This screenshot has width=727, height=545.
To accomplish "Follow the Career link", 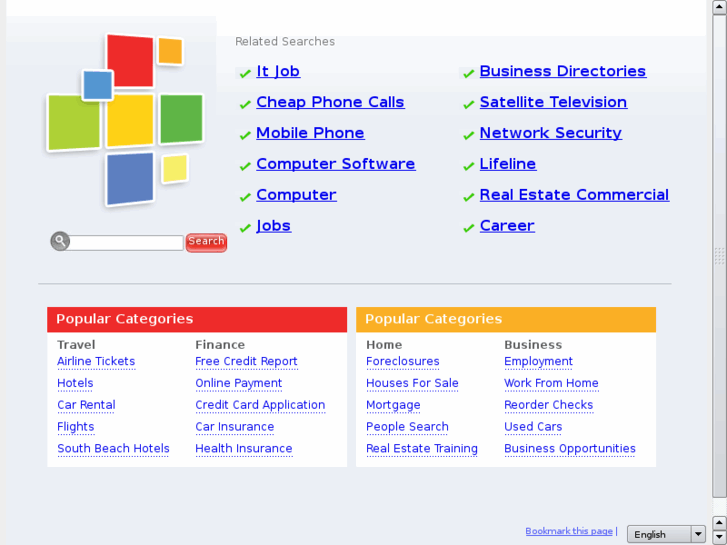I will click(x=507, y=226).
